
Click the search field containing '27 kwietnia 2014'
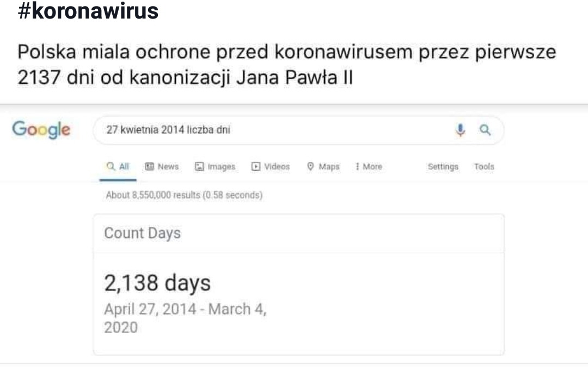[272, 130]
